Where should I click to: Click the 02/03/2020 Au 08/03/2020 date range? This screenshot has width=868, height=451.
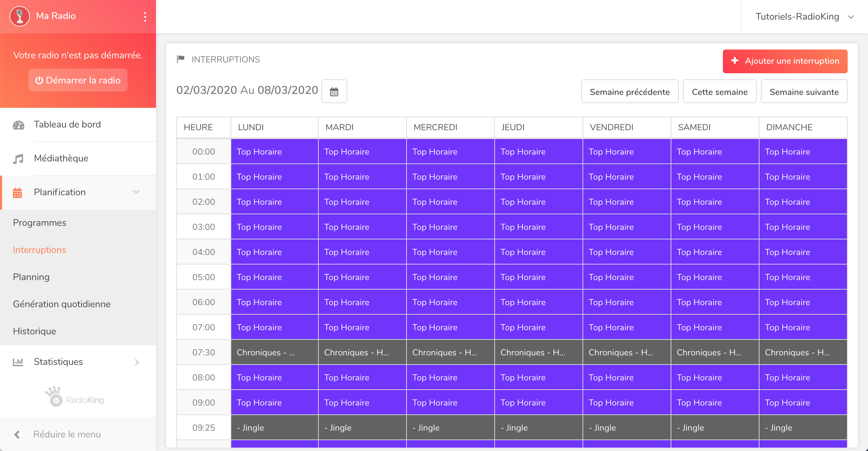(247, 90)
